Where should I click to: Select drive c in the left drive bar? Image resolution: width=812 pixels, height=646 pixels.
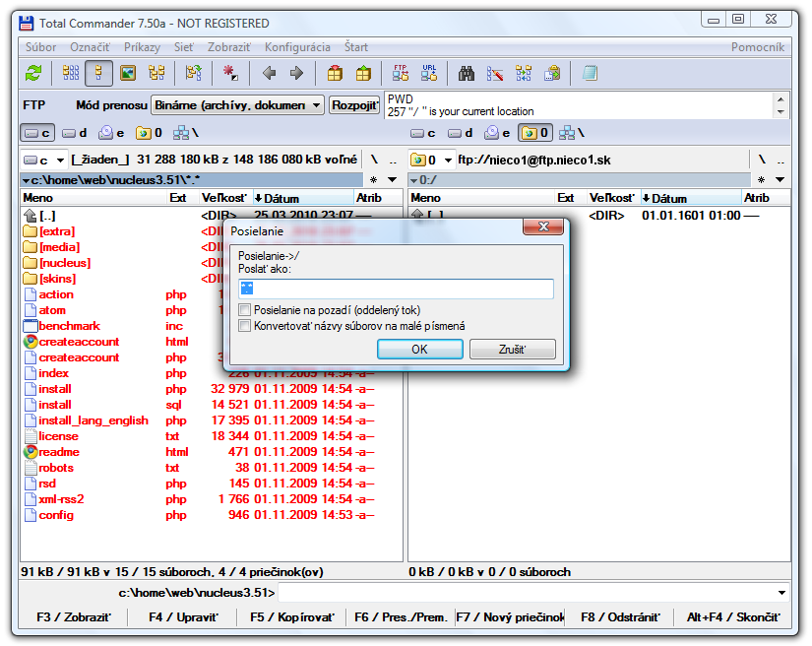[37, 133]
